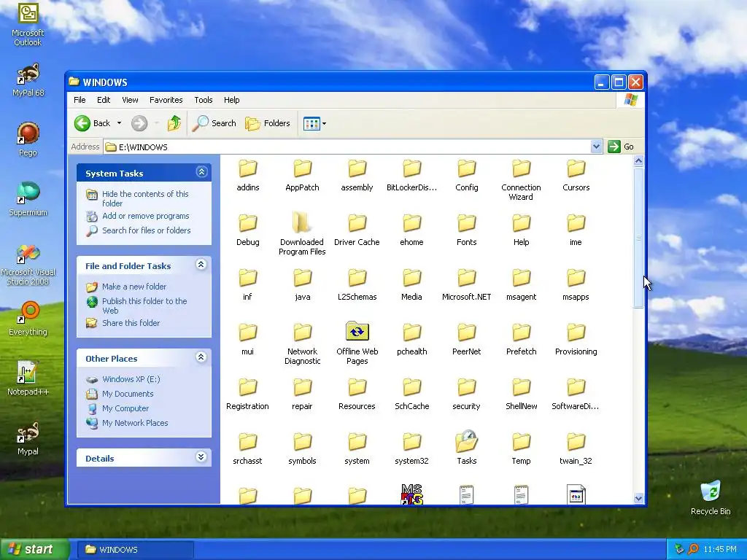
Task: Click the scrollbar up arrow
Action: point(638,161)
